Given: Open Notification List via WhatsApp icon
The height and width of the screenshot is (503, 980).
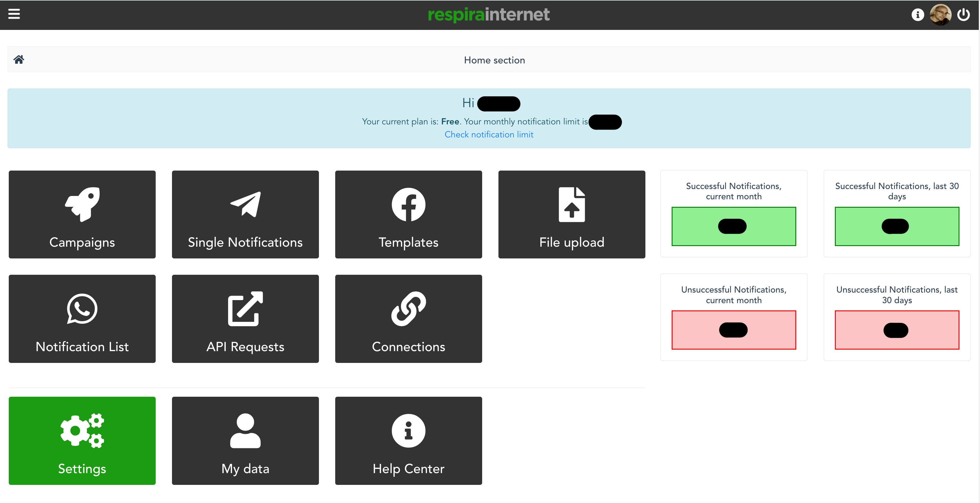Looking at the screenshot, I should coord(82,309).
